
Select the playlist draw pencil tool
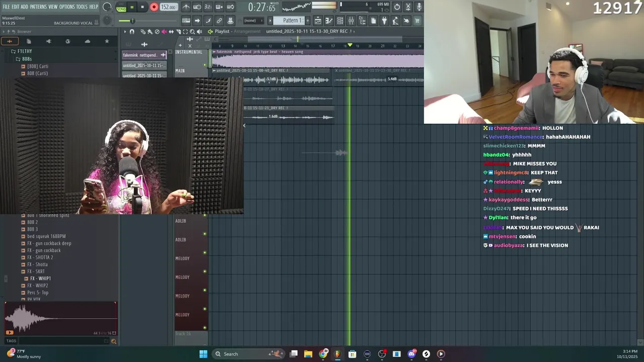pyautogui.click(x=143, y=32)
